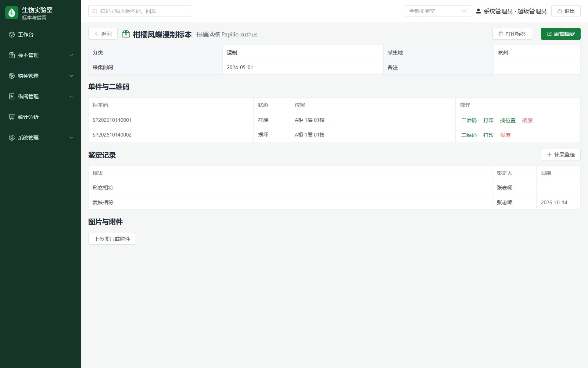
Task: Click the 补录鉴定 button
Action: pos(560,155)
